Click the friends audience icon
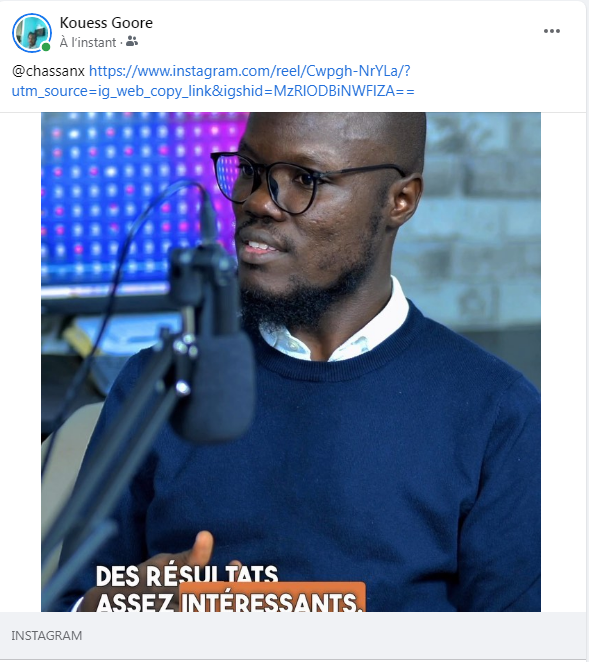This screenshot has width=589, height=662. pos(132,41)
